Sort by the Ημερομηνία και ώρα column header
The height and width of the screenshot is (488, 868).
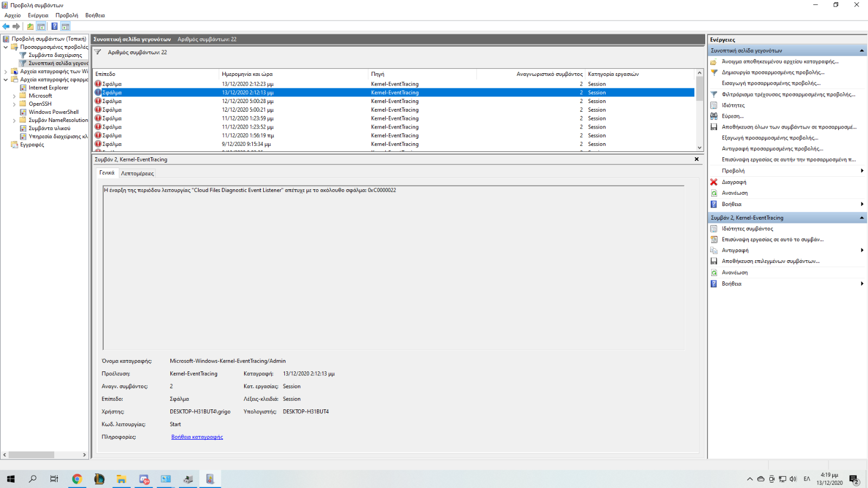[x=247, y=74]
